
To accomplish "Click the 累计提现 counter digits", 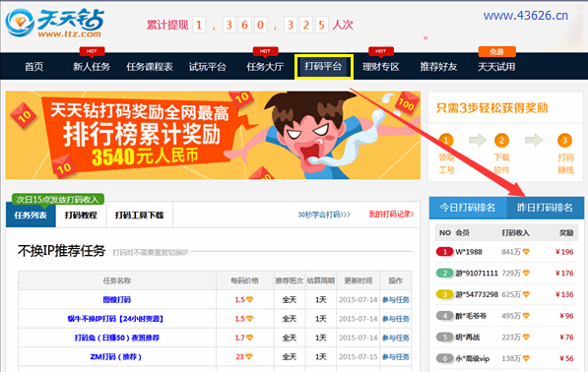I will point(260,26).
